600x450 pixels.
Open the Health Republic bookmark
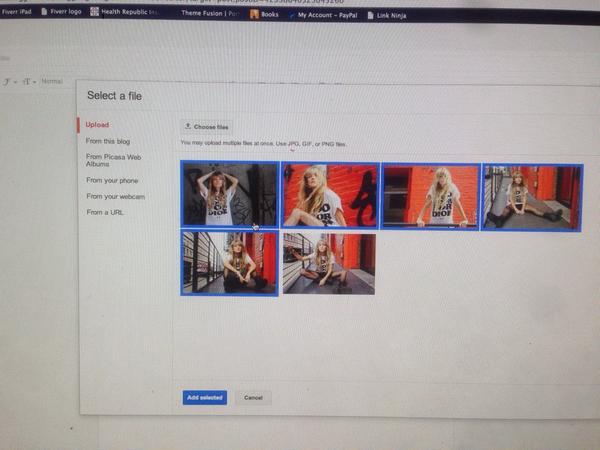tap(124, 12)
